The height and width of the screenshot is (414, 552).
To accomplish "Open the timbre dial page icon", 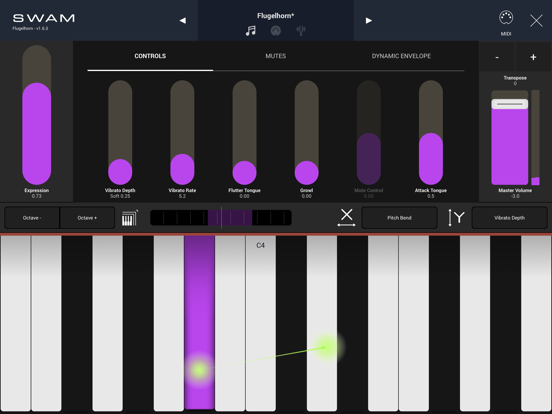I will (276, 31).
